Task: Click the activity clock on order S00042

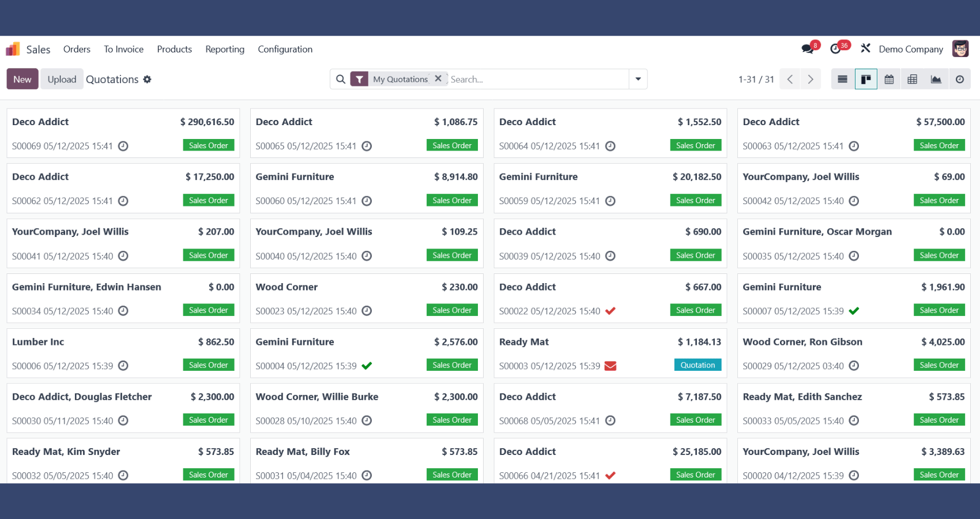Action: click(x=854, y=201)
